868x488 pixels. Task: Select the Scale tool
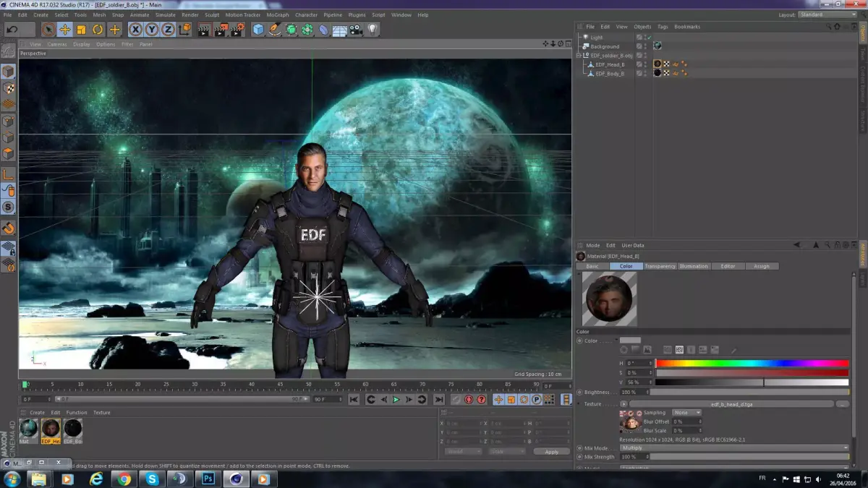coord(81,30)
